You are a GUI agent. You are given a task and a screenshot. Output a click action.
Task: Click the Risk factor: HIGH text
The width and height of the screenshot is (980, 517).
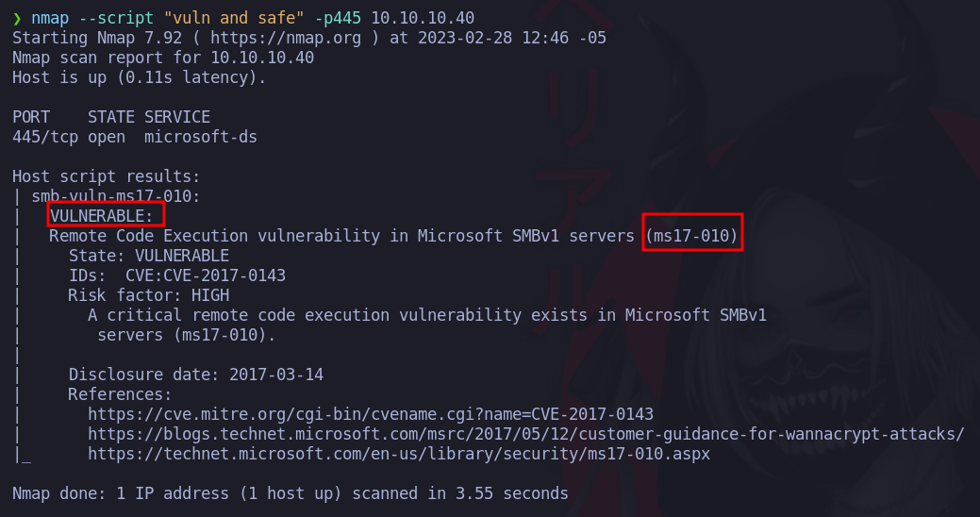click(149, 295)
